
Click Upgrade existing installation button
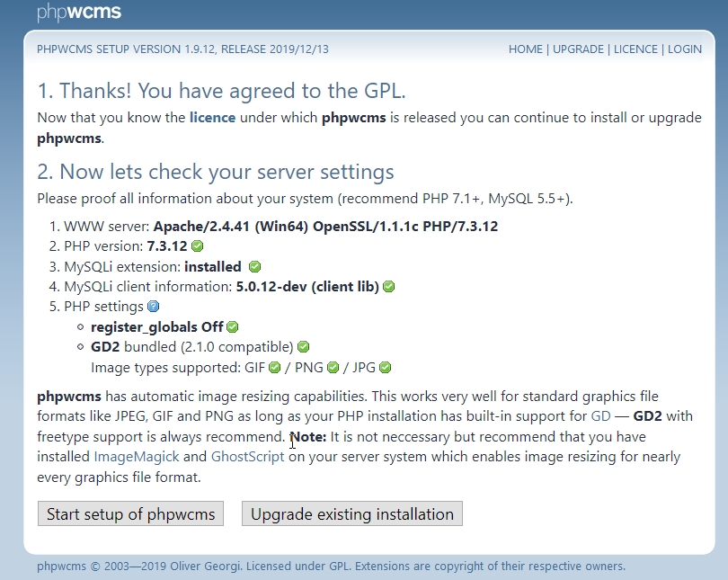352,513
